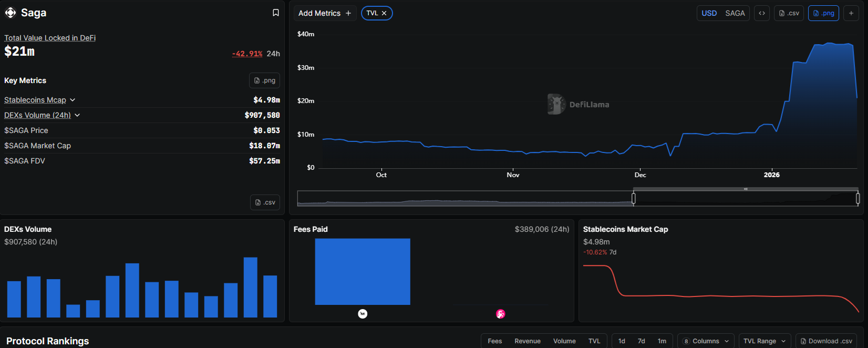
Task: Click the DEXs Volume card title
Action: pos(28,229)
